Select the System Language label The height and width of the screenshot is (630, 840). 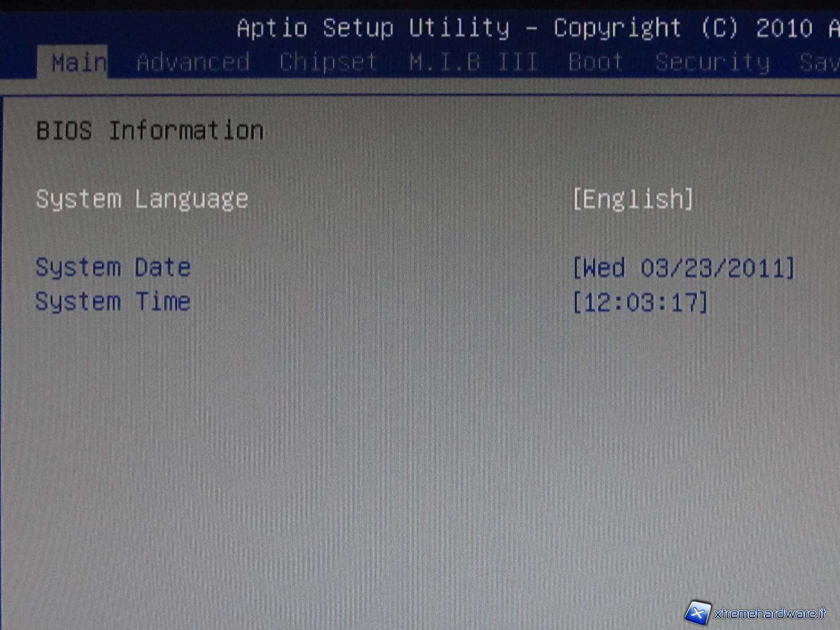click(x=142, y=199)
